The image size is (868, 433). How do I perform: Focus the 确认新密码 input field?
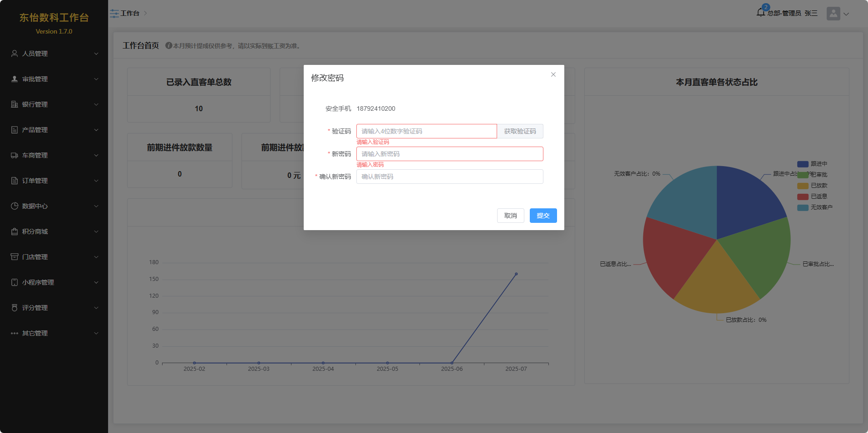[449, 177]
